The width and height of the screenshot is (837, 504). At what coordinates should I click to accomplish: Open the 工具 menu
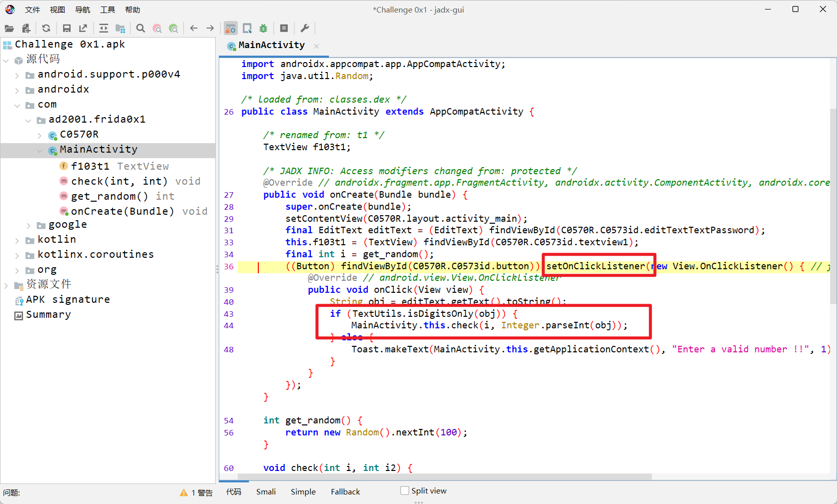pos(108,10)
